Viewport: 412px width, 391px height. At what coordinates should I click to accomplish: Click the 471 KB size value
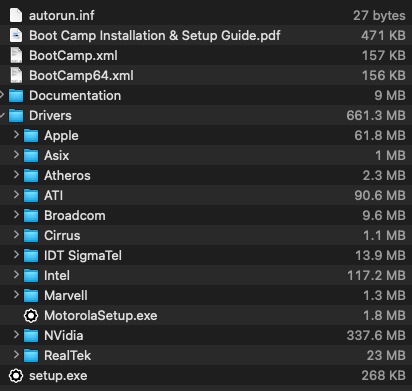[383, 35]
